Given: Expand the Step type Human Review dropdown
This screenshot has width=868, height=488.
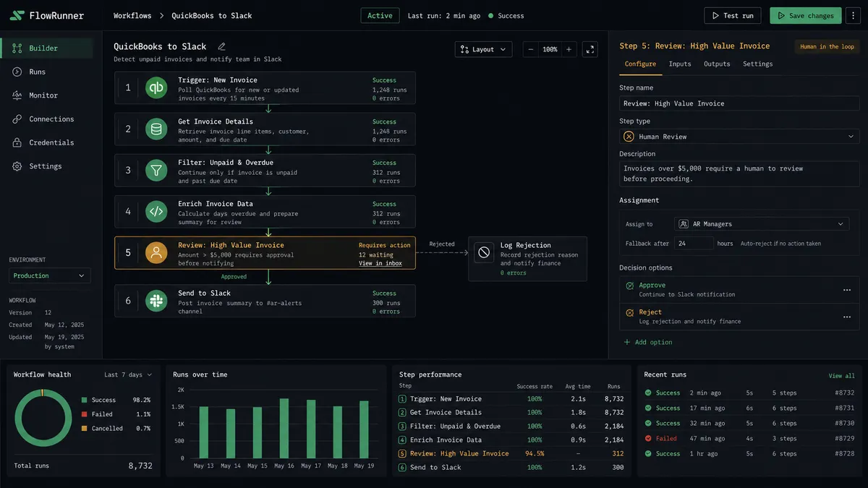Looking at the screenshot, I should point(739,136).
